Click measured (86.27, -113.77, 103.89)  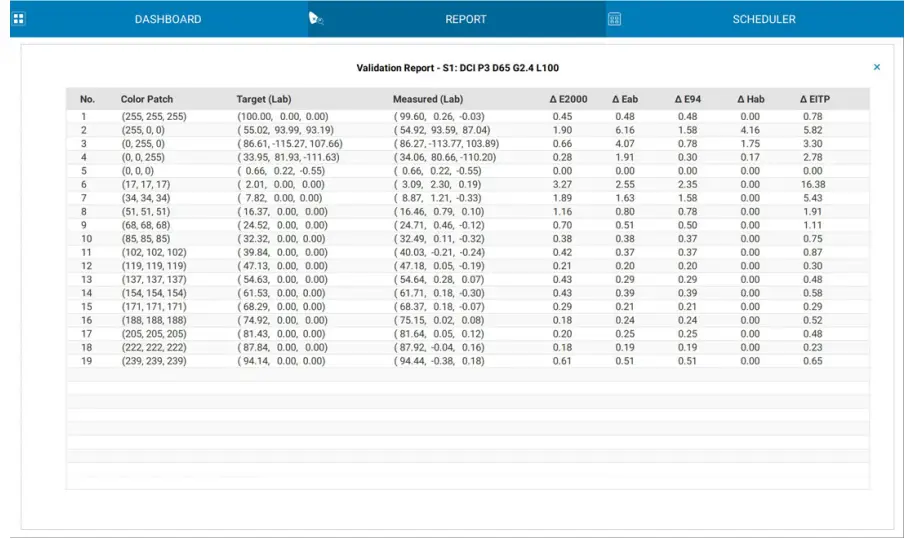[446, 144]
